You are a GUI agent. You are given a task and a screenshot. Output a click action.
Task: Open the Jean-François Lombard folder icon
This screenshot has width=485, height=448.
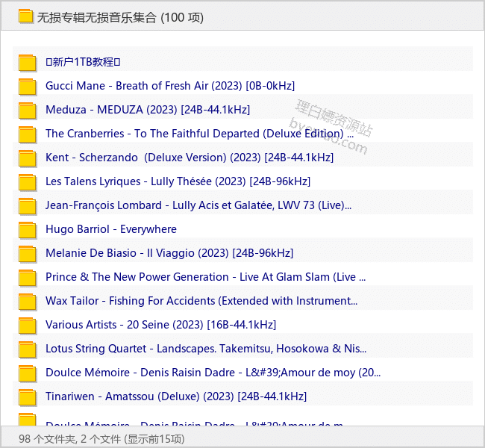pyautogui.click(x=28, y=206)
